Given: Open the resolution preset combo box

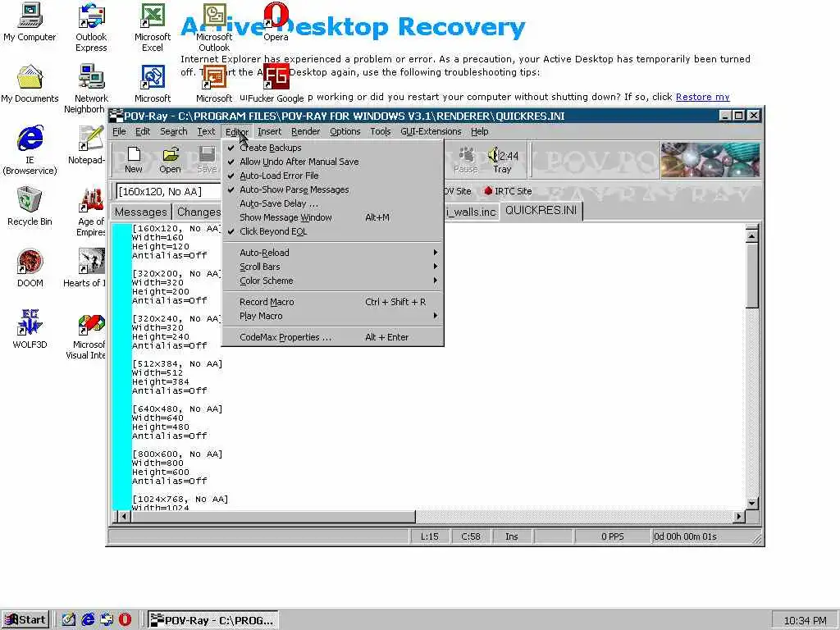Looking at the screenshot, I should tap(168, 191).
